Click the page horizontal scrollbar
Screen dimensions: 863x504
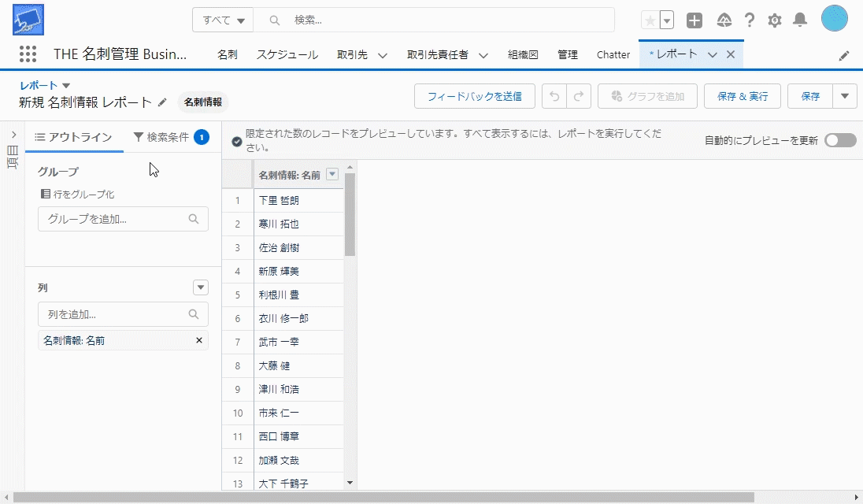[383, 498]
